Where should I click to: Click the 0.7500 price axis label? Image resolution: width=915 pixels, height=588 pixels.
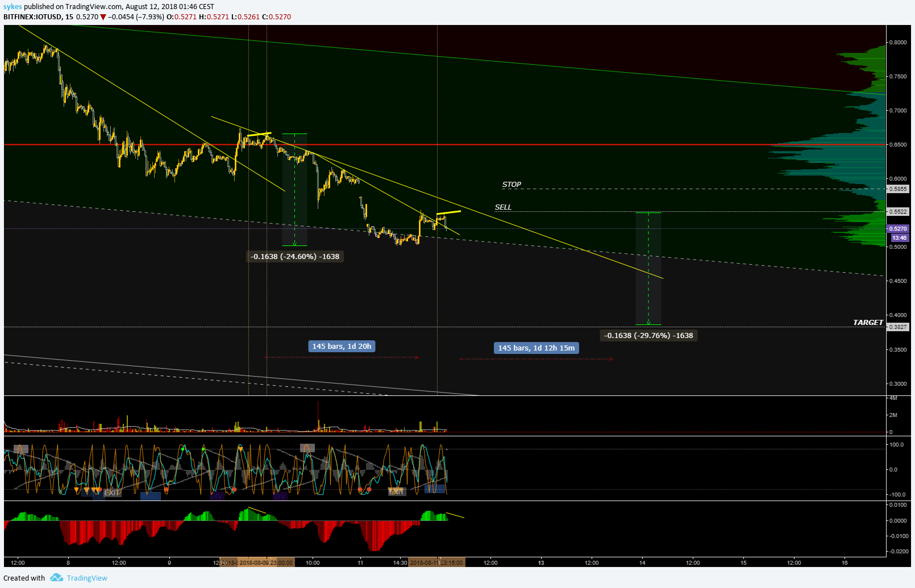(x=898, y=77)
